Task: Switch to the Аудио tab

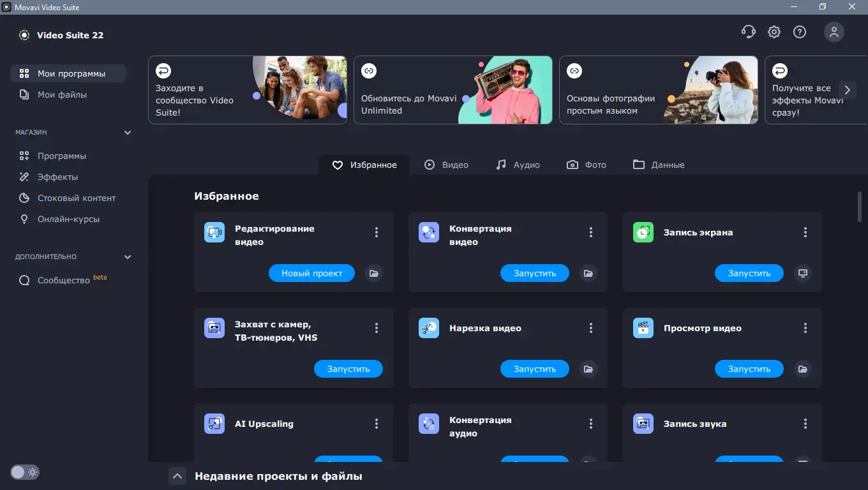Action: coord(518,165)
